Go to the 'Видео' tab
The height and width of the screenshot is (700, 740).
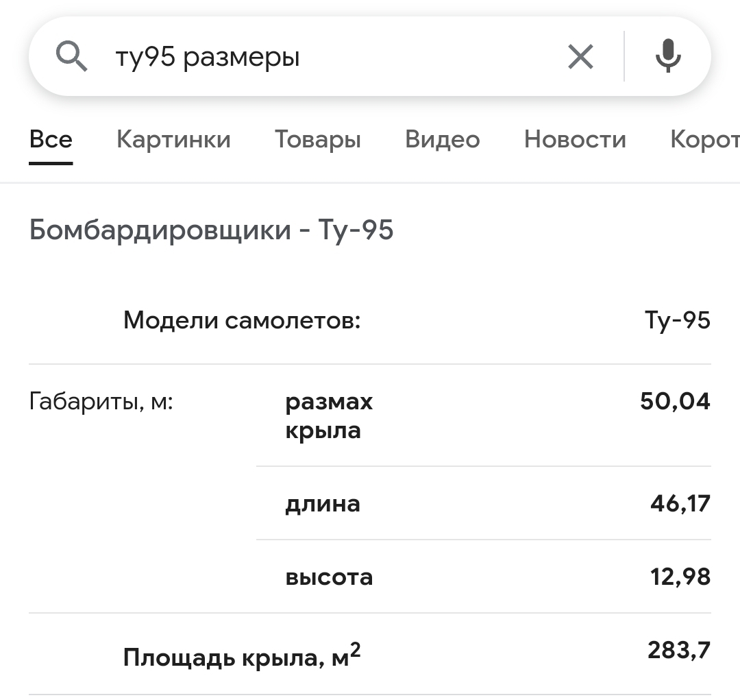[x=442, y=139]
